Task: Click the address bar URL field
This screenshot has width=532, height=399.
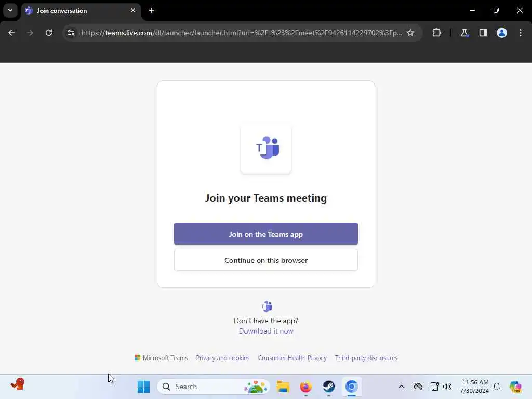Action: click(x=242, y=33)
